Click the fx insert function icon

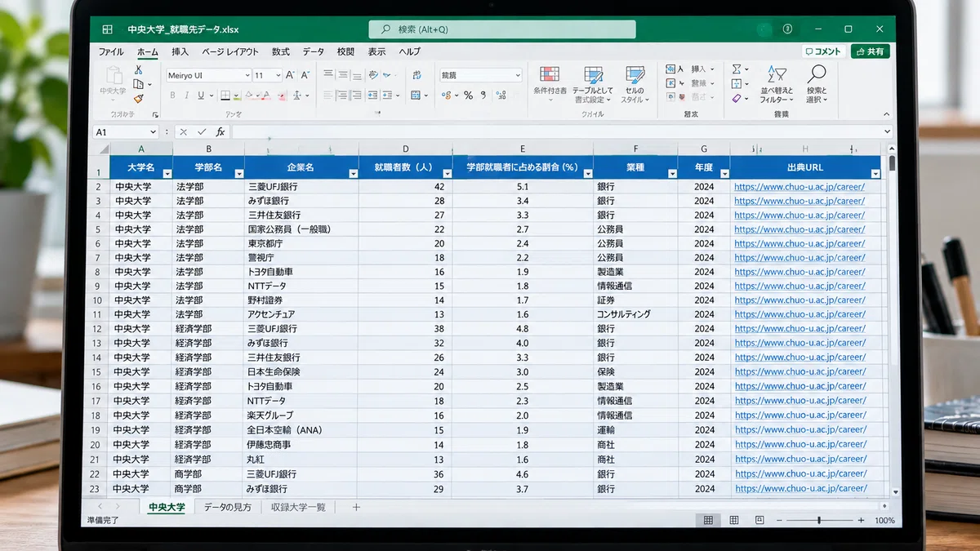pyautogui.click(x=220, y=131)
